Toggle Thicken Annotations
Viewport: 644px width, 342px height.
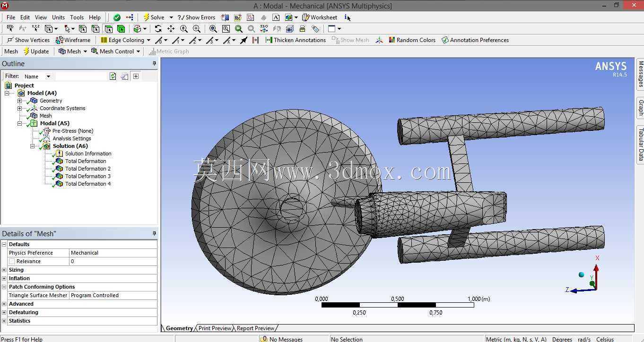click(296, 40)
